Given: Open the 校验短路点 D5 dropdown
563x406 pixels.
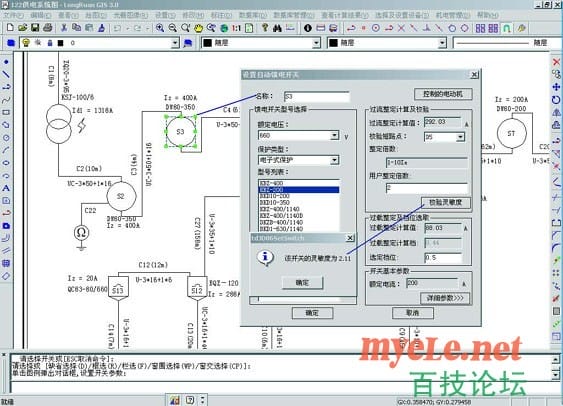Looking at the screenshot, I should (x=460, y=137).
